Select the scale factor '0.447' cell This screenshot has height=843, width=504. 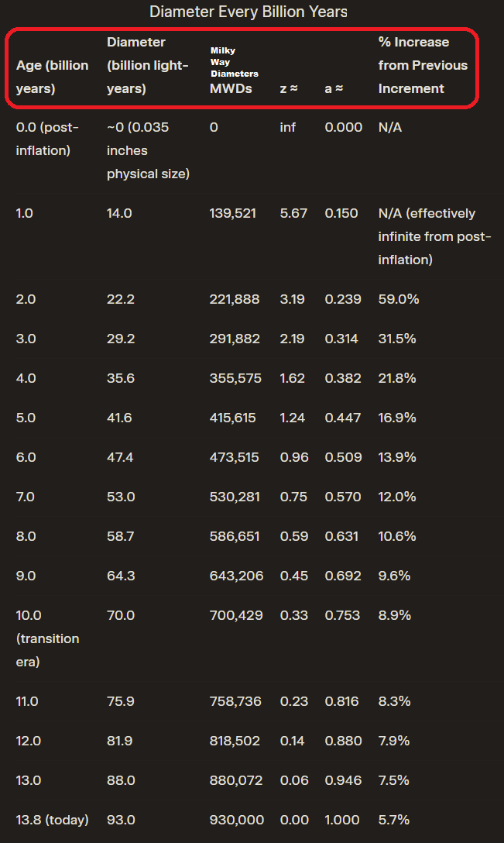click(343, 418)
